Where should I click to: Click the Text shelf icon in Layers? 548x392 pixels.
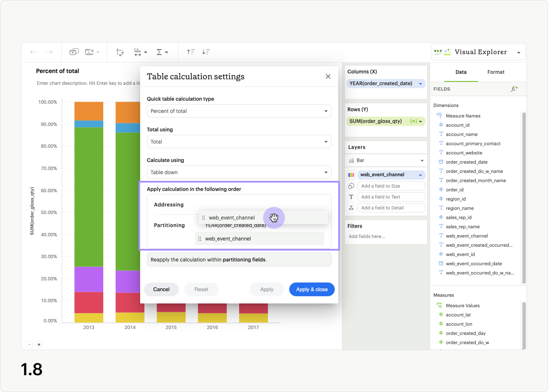pyautogui.click(x=352, y=196)
